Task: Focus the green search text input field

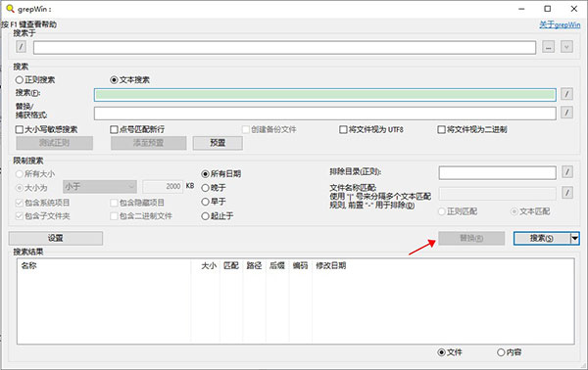Action: (324, 95)
